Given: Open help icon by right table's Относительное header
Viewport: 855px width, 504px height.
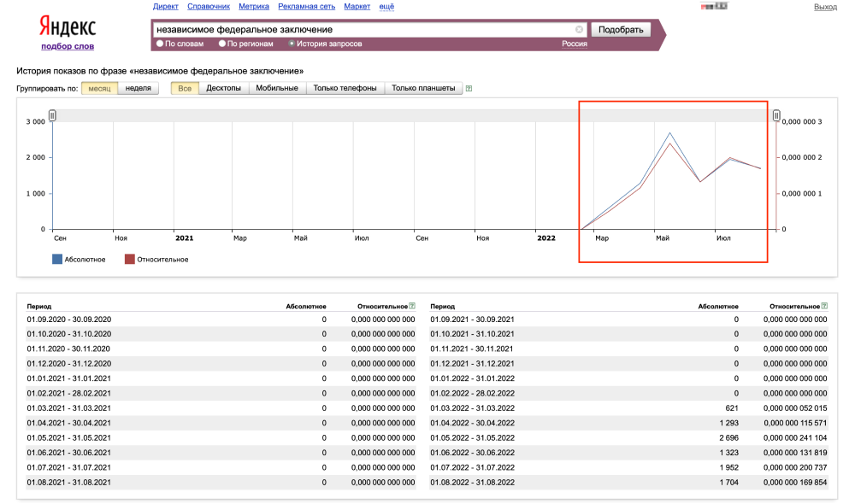Looking at the screenshot, I should [824, 306].
